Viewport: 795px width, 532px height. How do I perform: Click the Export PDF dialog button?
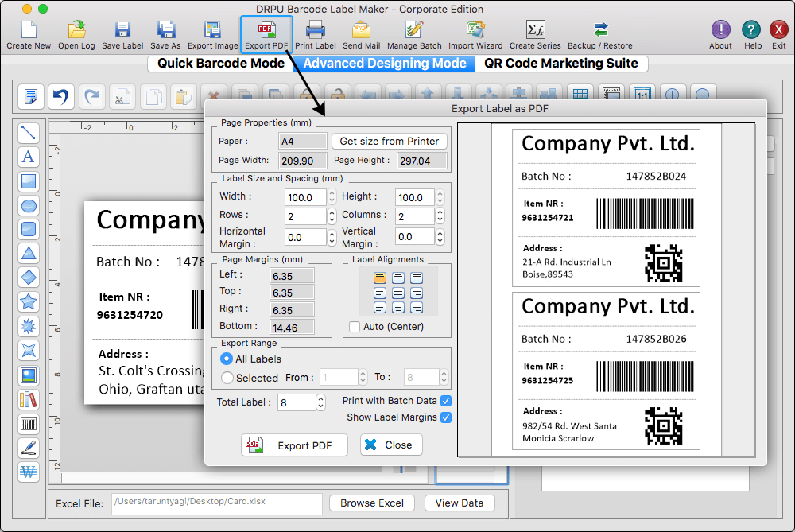(x=295, y=445)
